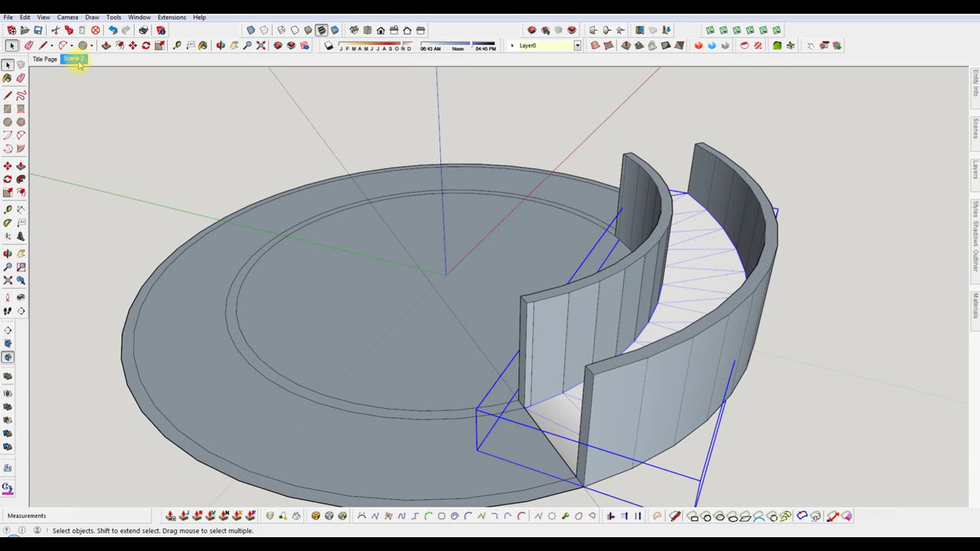Expand the Materials tray panel
The height and width of the screenshot is (551, 980).
coord(975,305)
